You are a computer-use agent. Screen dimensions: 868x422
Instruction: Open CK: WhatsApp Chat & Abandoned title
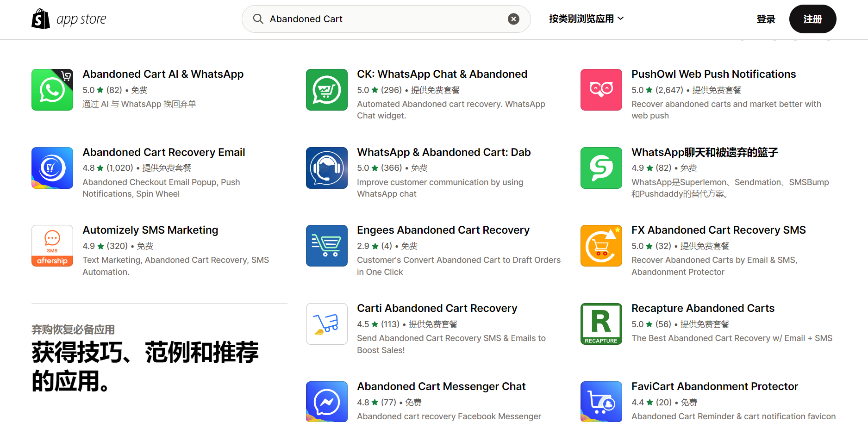(442, 74)
